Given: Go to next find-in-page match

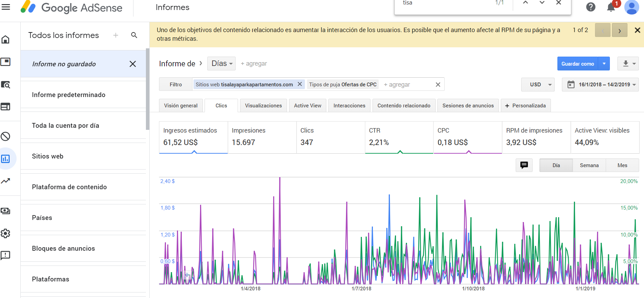Looking at the screenshot, I should click(542, 3).
